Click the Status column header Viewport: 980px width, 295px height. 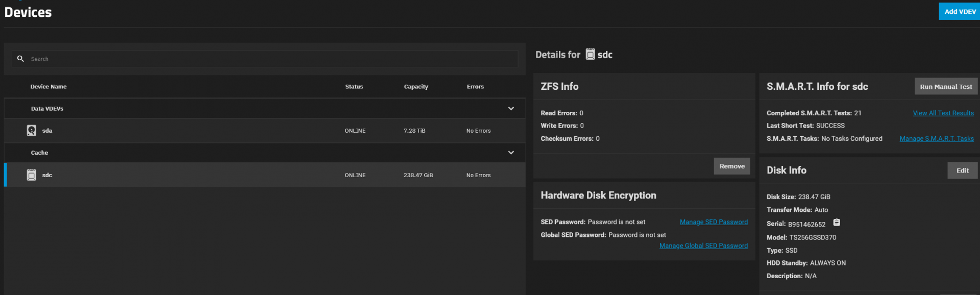tap(354, 87)
